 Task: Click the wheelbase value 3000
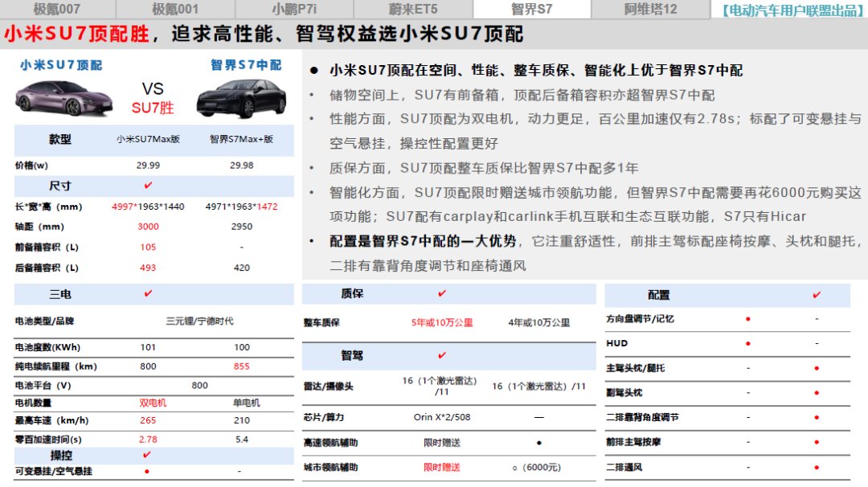pos(148,227)
